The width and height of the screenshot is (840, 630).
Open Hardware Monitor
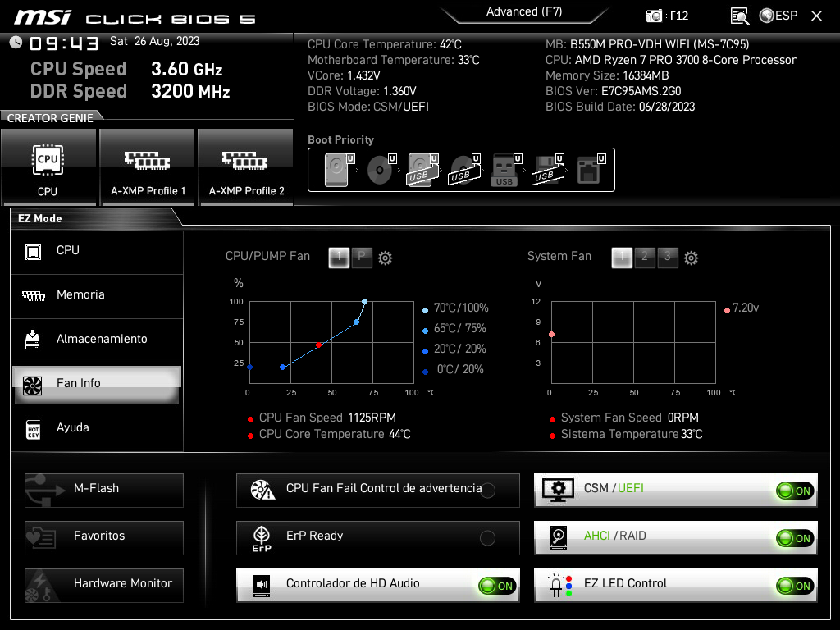(104, 586)
